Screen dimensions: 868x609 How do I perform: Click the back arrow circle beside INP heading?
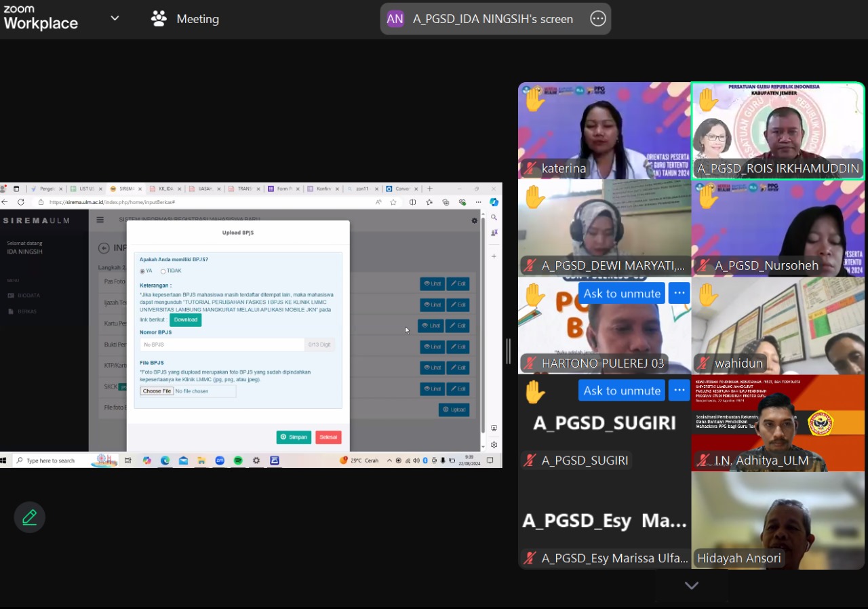pyautogui.click(x=104, y=248)
